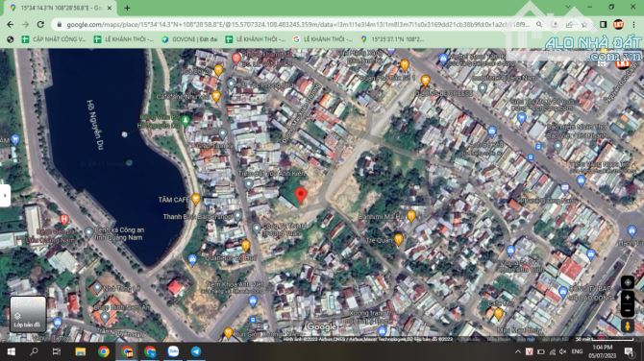This screenshot has height=361, width=644.
Task: Open Zalo from the taskbar
Action: (x=173, y=351)
